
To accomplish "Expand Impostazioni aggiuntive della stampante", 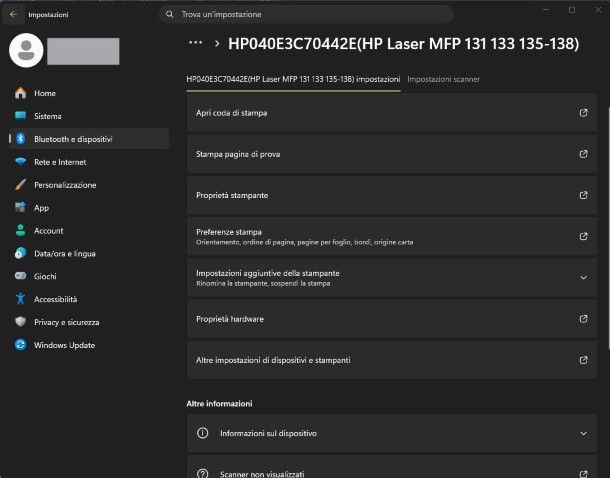I will click(392, 278).
